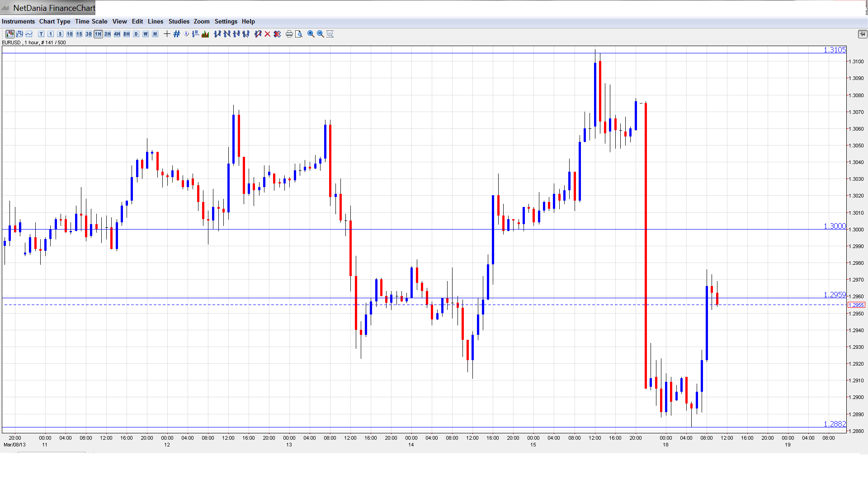Viewport: 868px width, 488px height.
Task: Click the zoom out magnifier
Action: [x=321, y=34]
